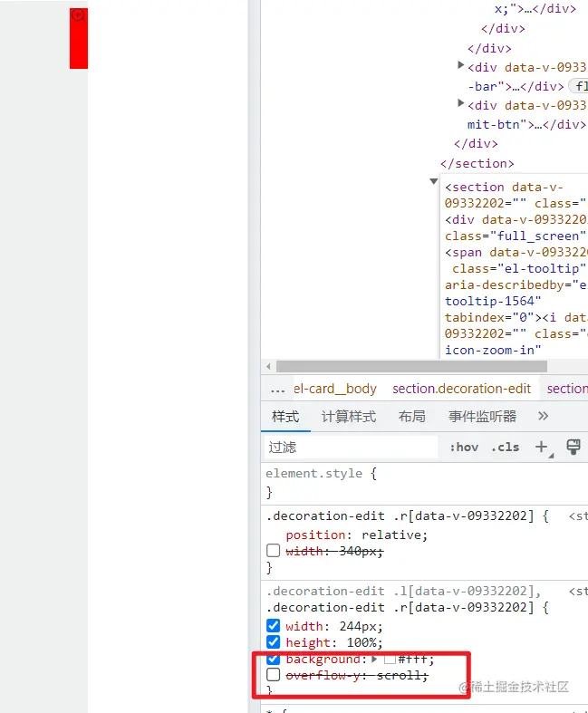Click the aria-describedby attribute line
This screenshot has width=588, height=713.
tap(516, 285)
